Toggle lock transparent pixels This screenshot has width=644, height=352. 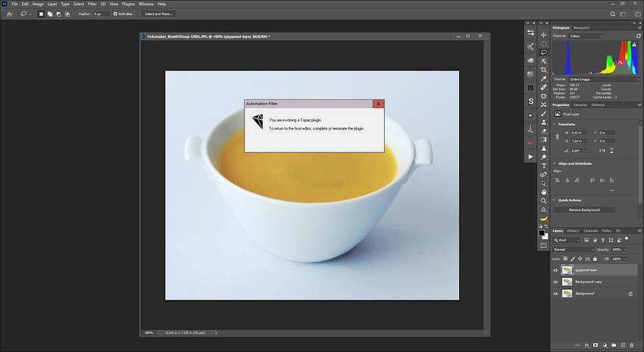pyautogui.click(x=565, y=259)
